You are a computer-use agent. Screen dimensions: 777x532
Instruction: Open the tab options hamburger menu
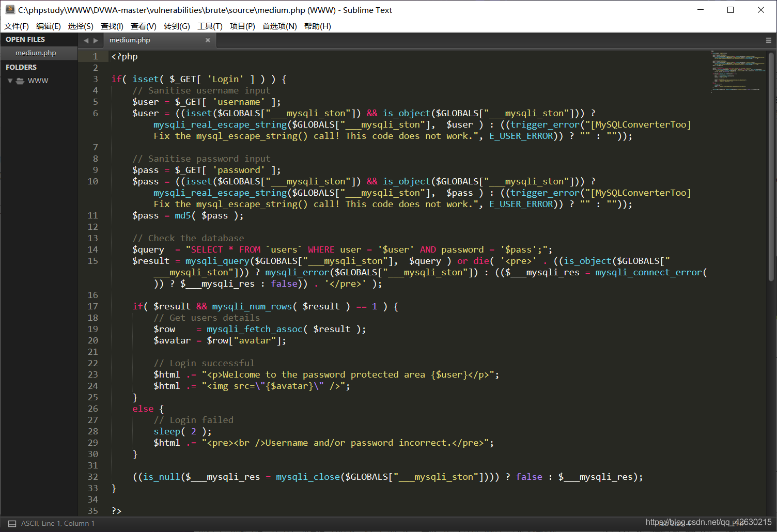[x=768, y=40]
